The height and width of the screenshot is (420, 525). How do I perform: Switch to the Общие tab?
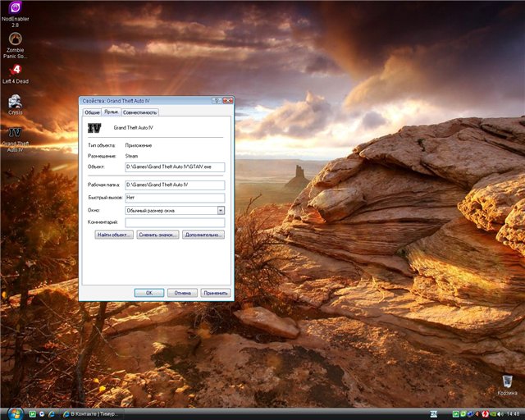[92, 112]
